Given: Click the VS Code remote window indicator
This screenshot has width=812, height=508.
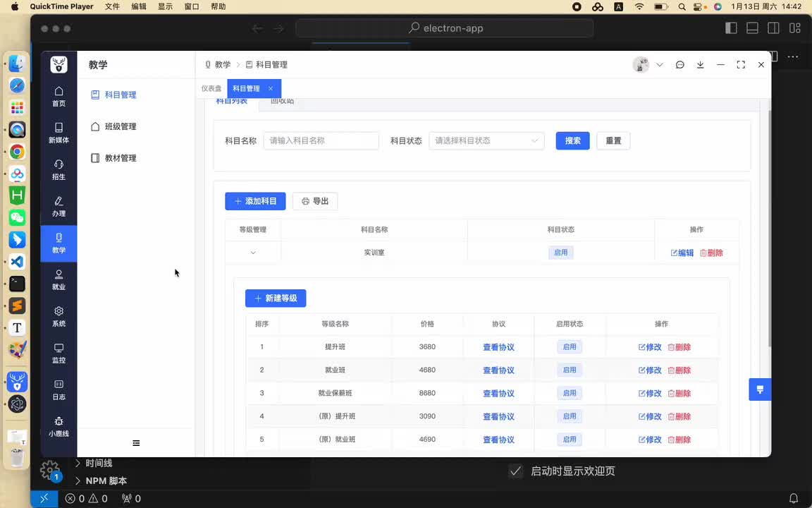Looking at the screenshot, I should click(x=44, y=499).
